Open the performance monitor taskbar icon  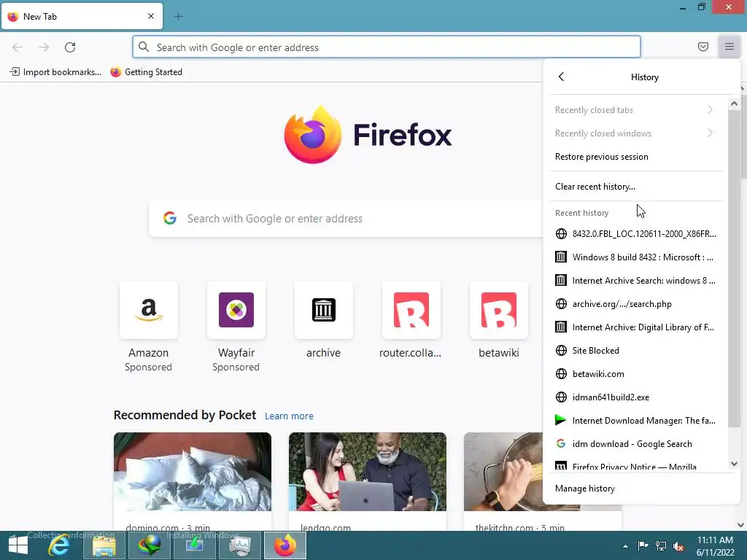coord(239,545)
